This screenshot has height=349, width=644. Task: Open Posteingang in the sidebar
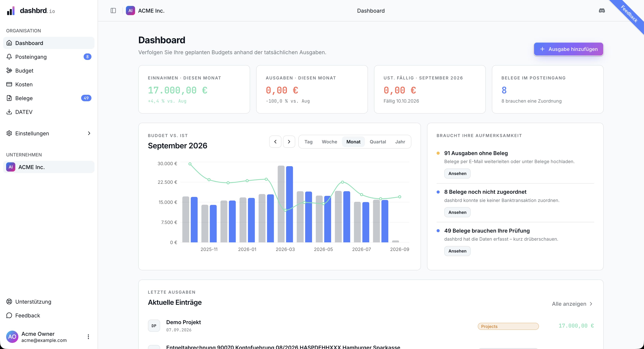49,57
